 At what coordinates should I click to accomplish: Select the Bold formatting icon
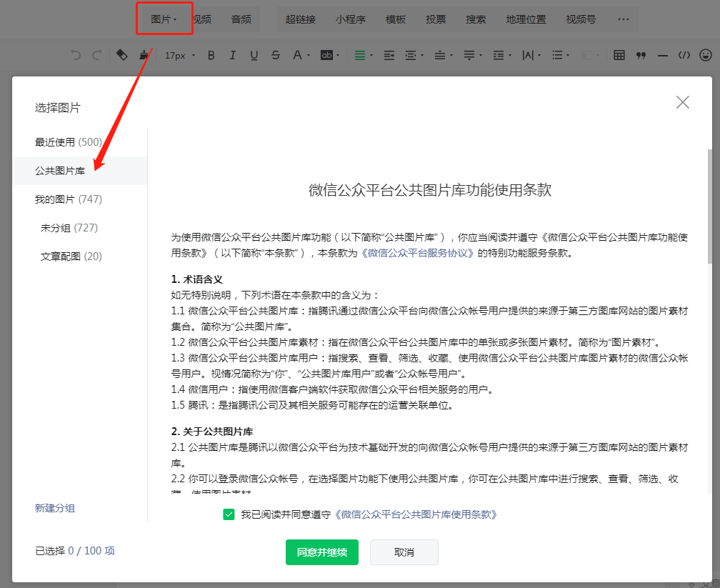211,55
